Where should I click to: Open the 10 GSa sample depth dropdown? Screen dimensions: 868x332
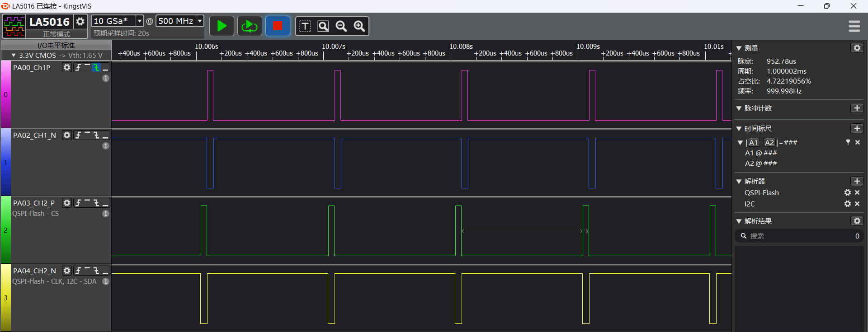[x=140, y=21]
